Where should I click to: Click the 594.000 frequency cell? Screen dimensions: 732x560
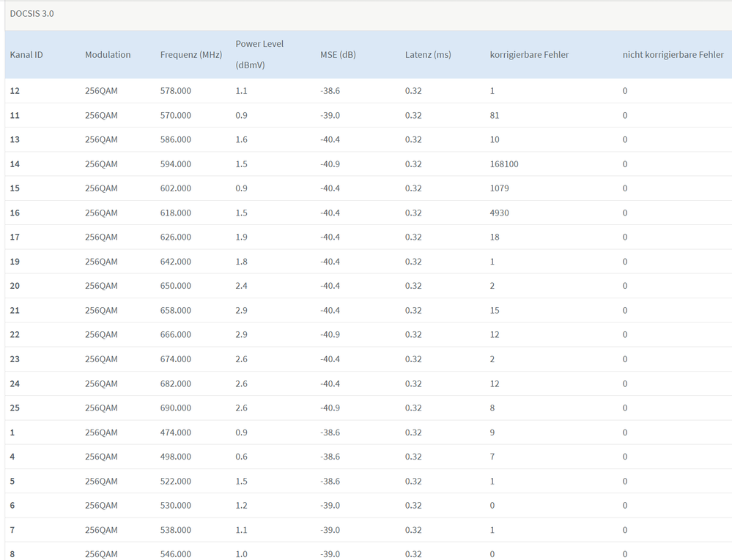[175, 164]
